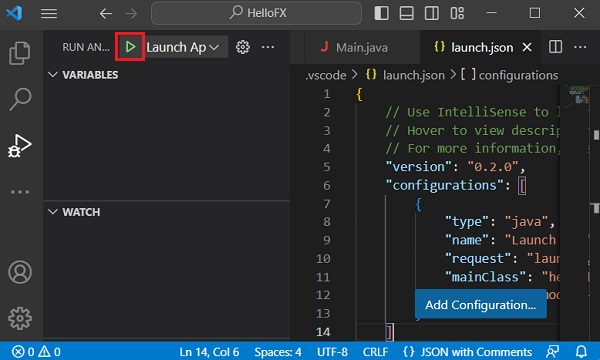Open the feedback icon in status bar

click(553, 352)
